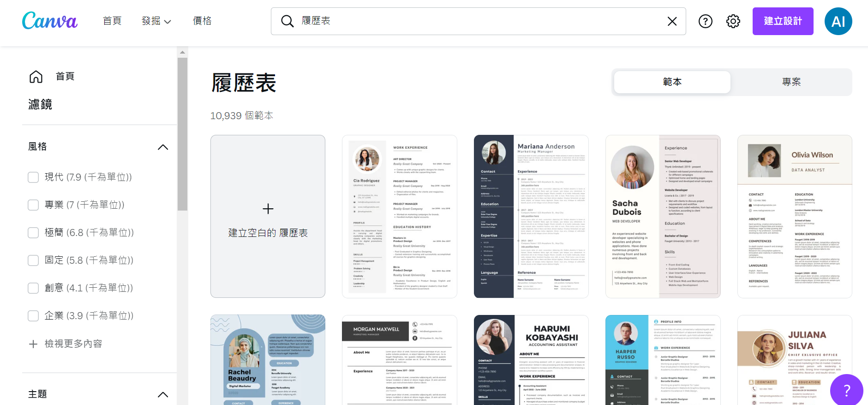Click the search magnifier icon
This screenshot has width=868, height=405.
tap(287, 21)
